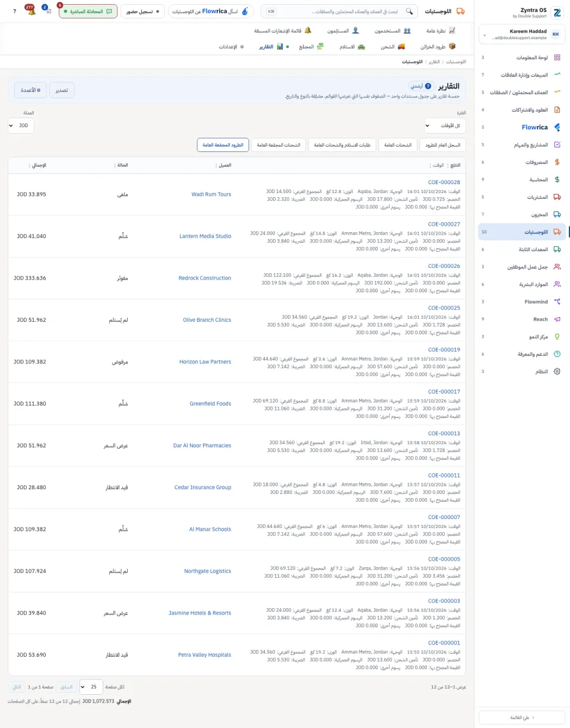Viewport: 570px width, 728px height.
Task: Click the التالي next page button
Action: [x=17, y=687]
